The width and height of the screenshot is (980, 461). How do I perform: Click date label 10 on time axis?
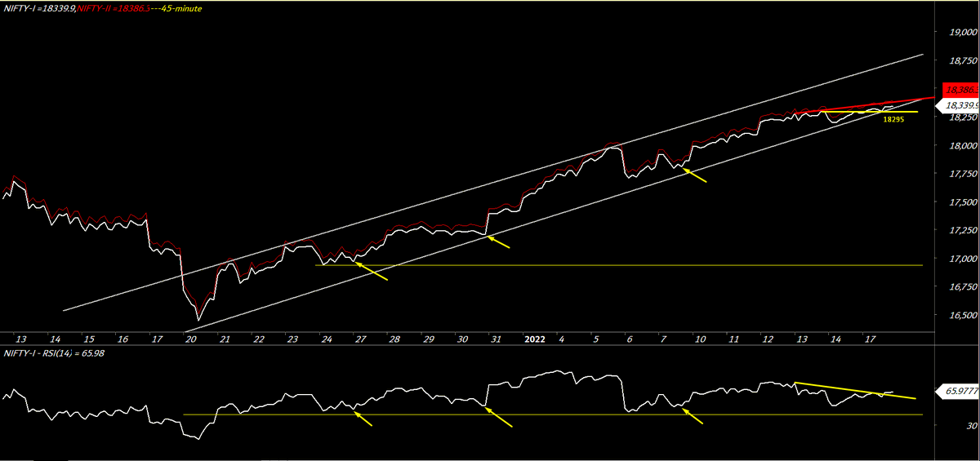[x=700, y=338]
